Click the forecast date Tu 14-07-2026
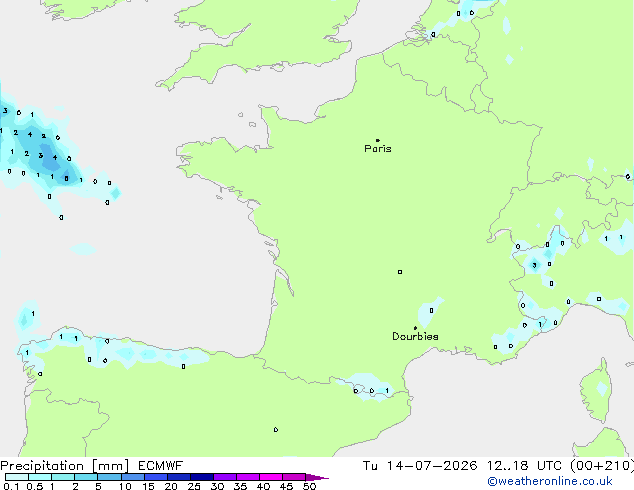Screen dimensions: 634x490 420,466
